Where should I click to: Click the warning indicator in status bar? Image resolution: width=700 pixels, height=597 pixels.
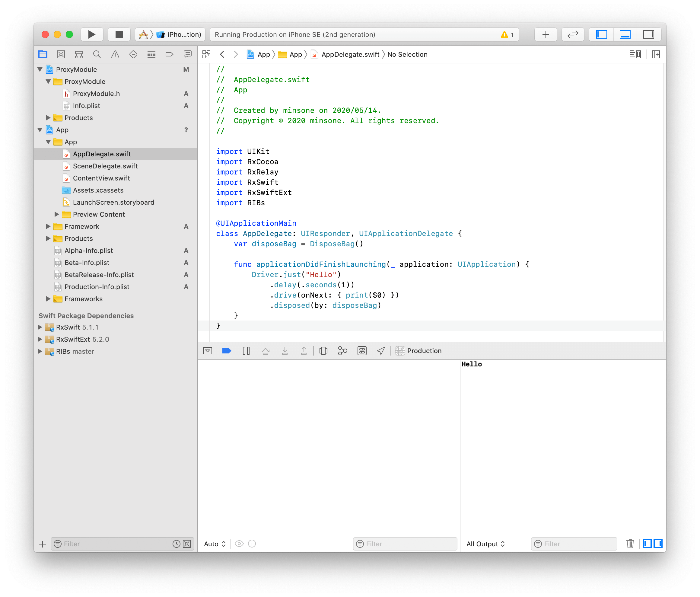pyautogui.click(x=507, y=34)
